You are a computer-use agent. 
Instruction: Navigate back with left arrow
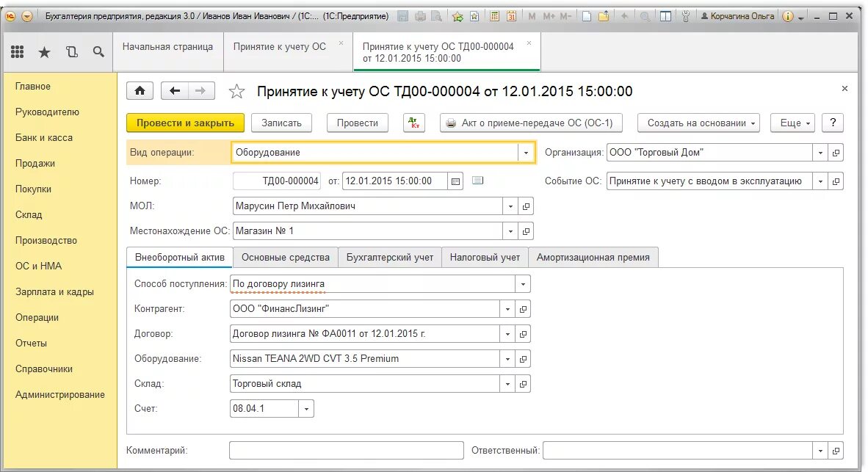point(175,91)
